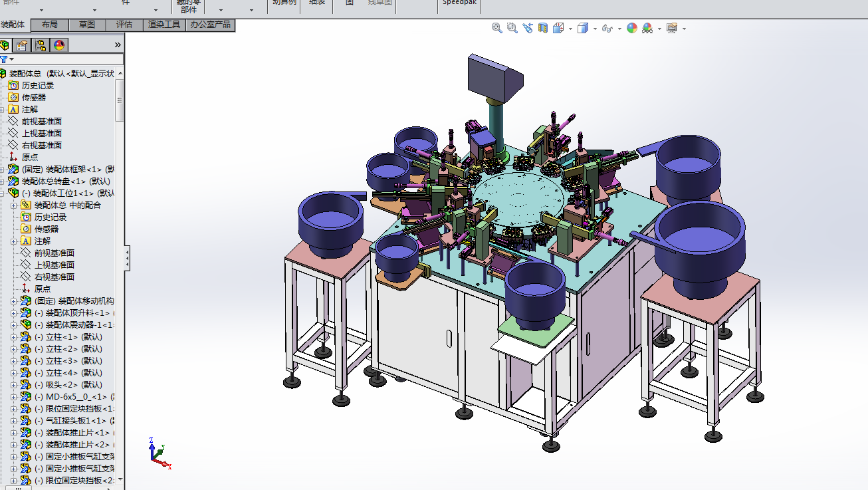Open the View Settings dropdown arrow
Image resolution: width=868 pixels, height=490 pixels.
(x=684, y=29)
